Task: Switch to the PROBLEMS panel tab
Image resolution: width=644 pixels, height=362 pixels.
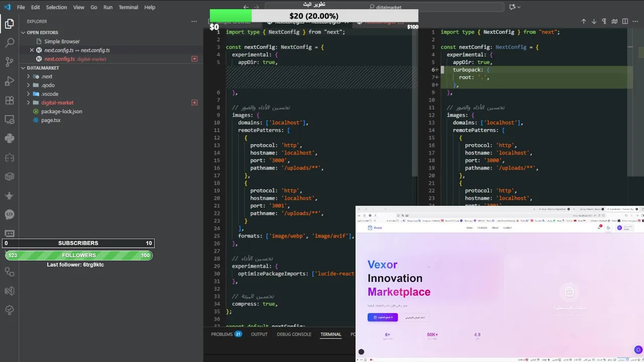Action: click(226, 334)
